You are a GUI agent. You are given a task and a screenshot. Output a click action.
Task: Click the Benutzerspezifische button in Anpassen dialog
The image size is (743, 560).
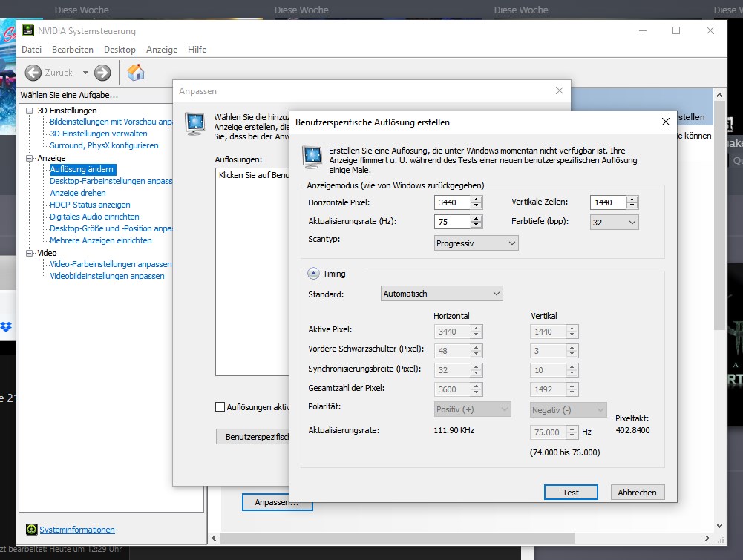[253, 436]
